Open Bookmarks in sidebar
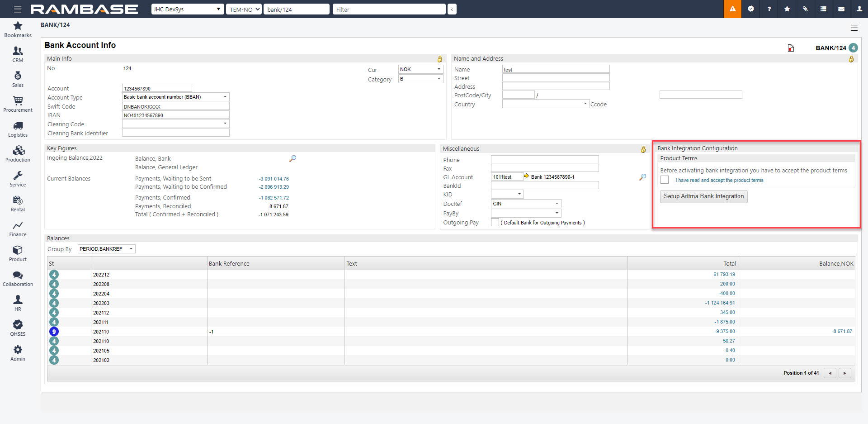 pos(18,29)
